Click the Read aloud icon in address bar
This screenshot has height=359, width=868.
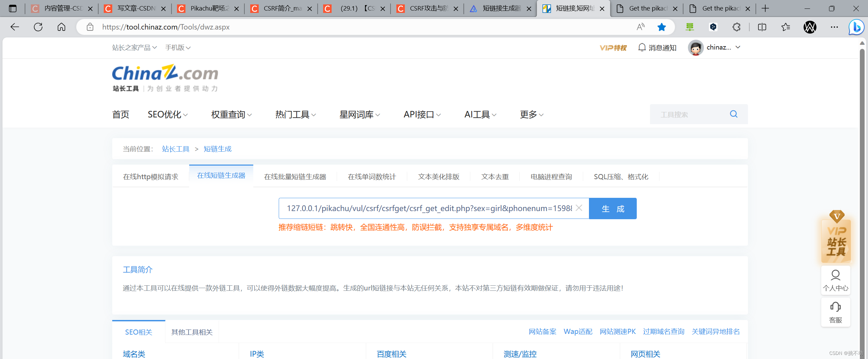640,27
